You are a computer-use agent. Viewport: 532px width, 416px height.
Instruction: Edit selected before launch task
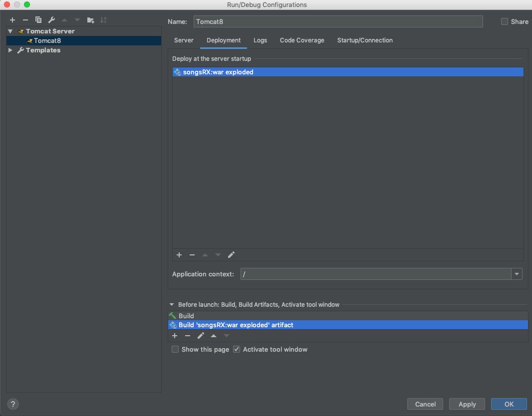pos(201,336)
